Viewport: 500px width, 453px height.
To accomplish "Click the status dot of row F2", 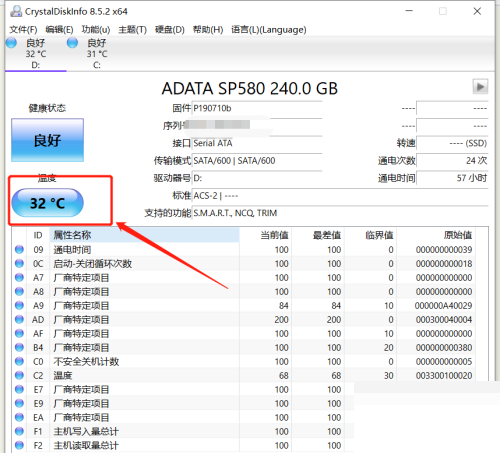I will click(19, 445).
